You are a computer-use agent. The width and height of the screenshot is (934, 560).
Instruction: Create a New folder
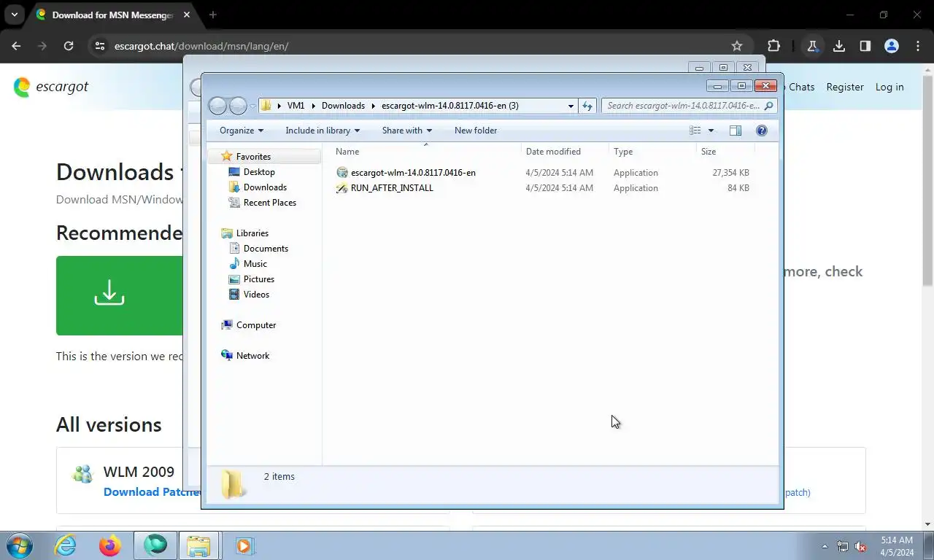(476, 131)
